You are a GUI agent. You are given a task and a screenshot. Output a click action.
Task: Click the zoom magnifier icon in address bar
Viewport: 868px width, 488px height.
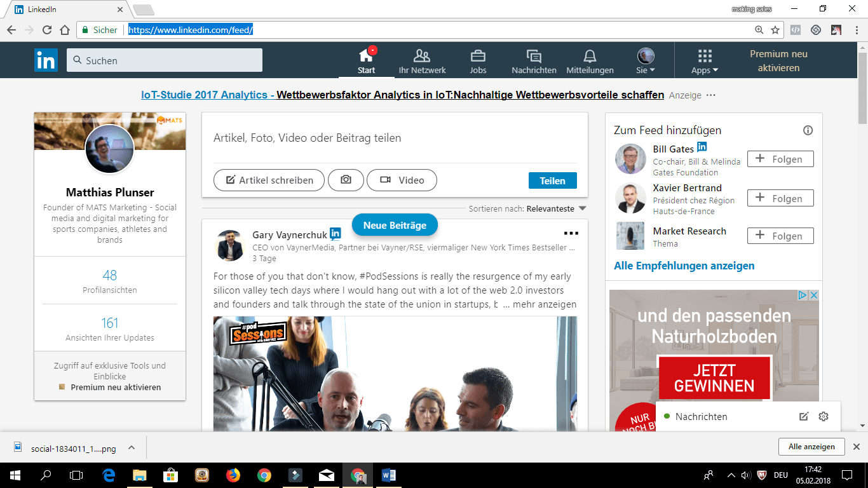tap(759, 30)
